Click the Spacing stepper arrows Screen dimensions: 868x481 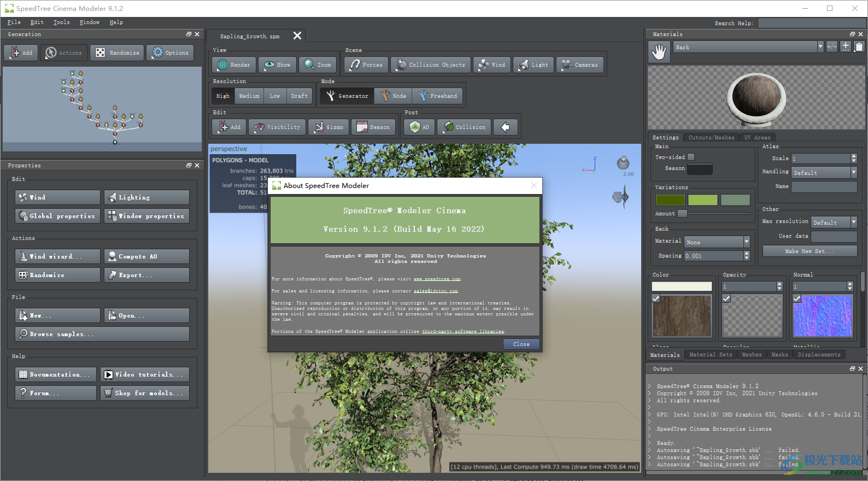tap(747, 255)
